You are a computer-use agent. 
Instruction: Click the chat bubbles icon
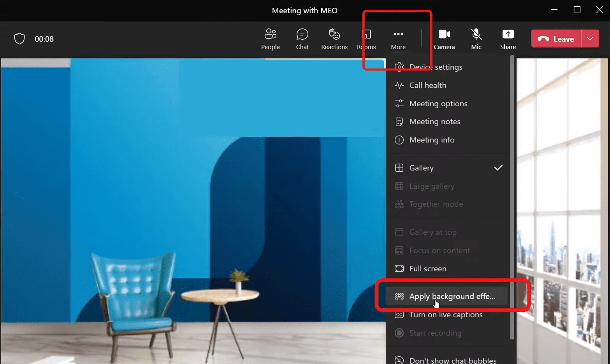point(399,360)
